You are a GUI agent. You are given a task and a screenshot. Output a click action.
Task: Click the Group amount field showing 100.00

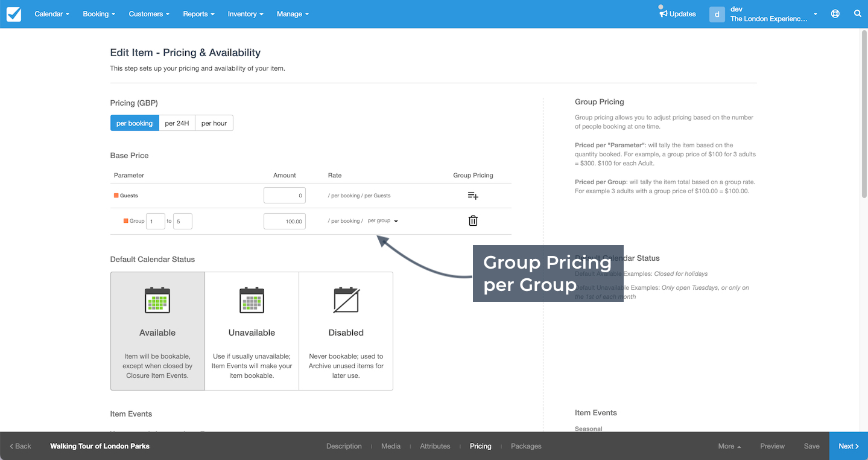click(285, 221)
